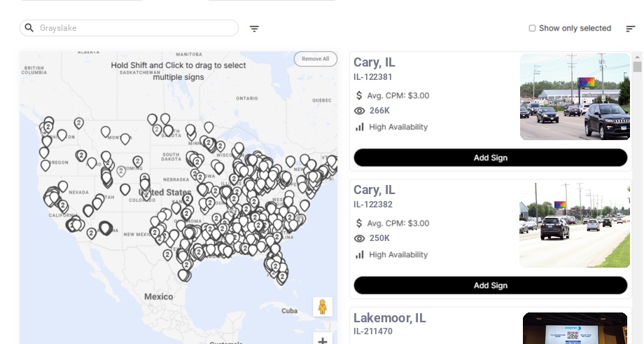Click the listing panel scrollbar thumb

click(x=637, y=67)
